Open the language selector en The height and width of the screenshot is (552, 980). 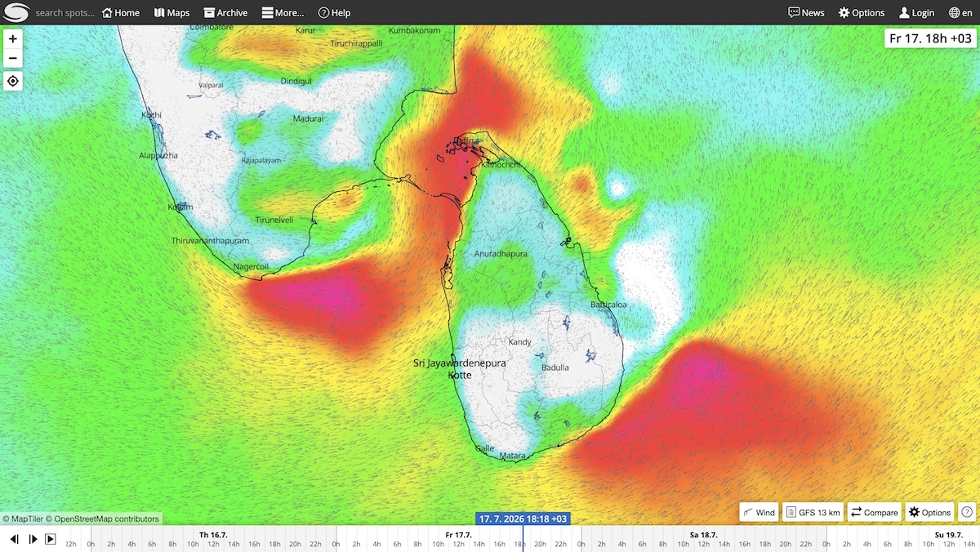tap(960, 13)
